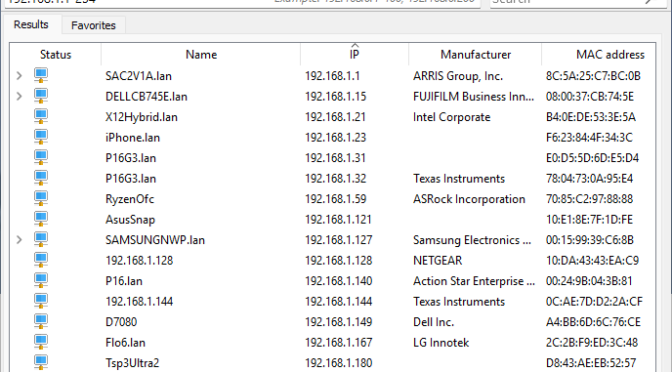
Task: Select the name D7080
Action: click(x=121, y=322)
